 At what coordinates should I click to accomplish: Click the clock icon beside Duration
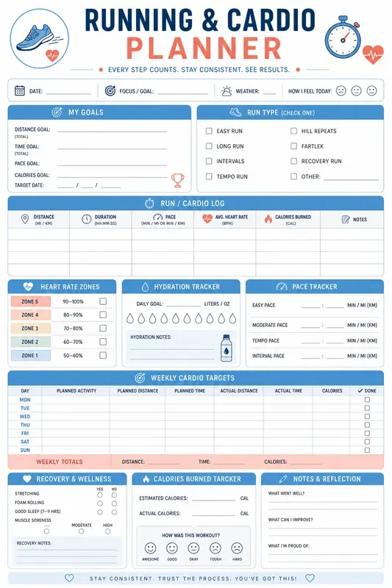(x=87, y=219)
